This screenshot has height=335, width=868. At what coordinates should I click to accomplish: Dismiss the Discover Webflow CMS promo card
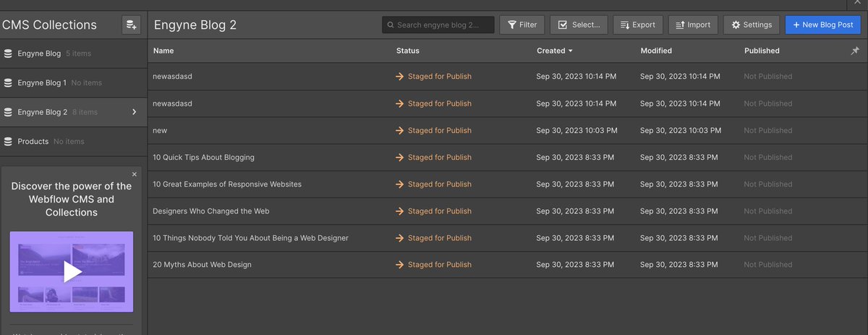(134, 174)
